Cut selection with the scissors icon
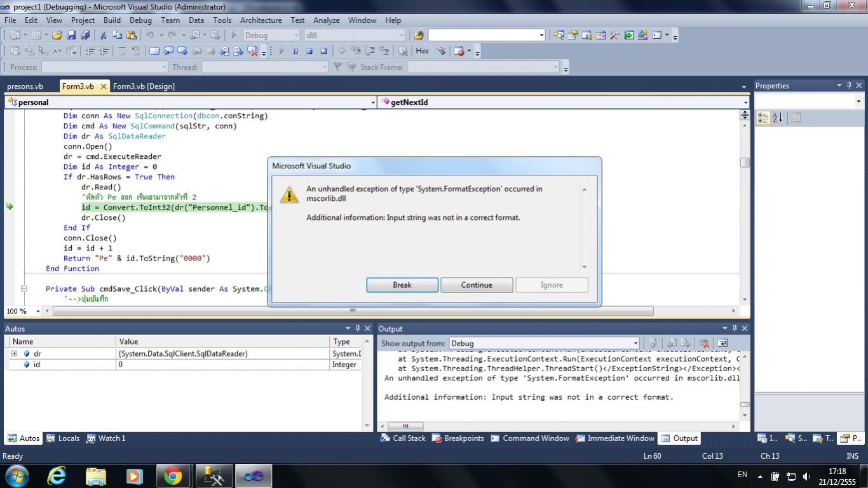The width and height of the screenshot is (868, 488). pos(103,36)
